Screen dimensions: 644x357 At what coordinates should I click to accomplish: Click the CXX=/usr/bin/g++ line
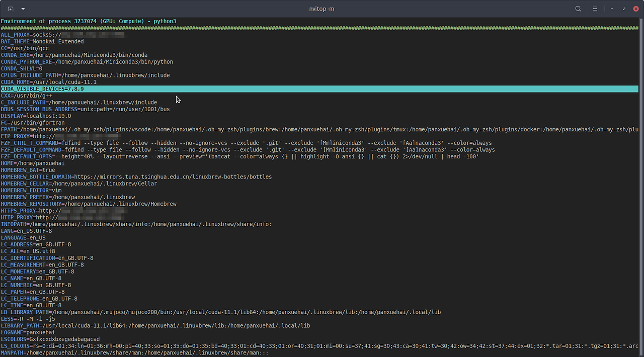coord(26,96)
